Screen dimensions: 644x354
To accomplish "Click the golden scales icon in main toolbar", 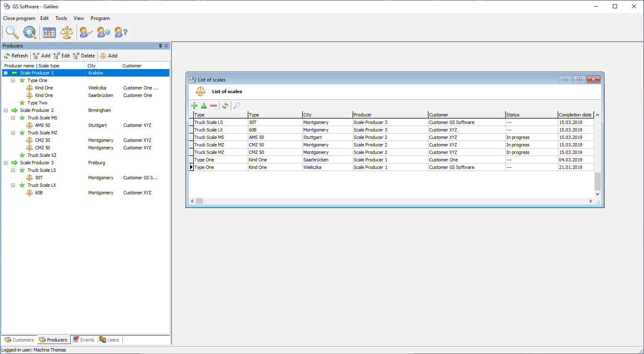I will tap(67, 32).
